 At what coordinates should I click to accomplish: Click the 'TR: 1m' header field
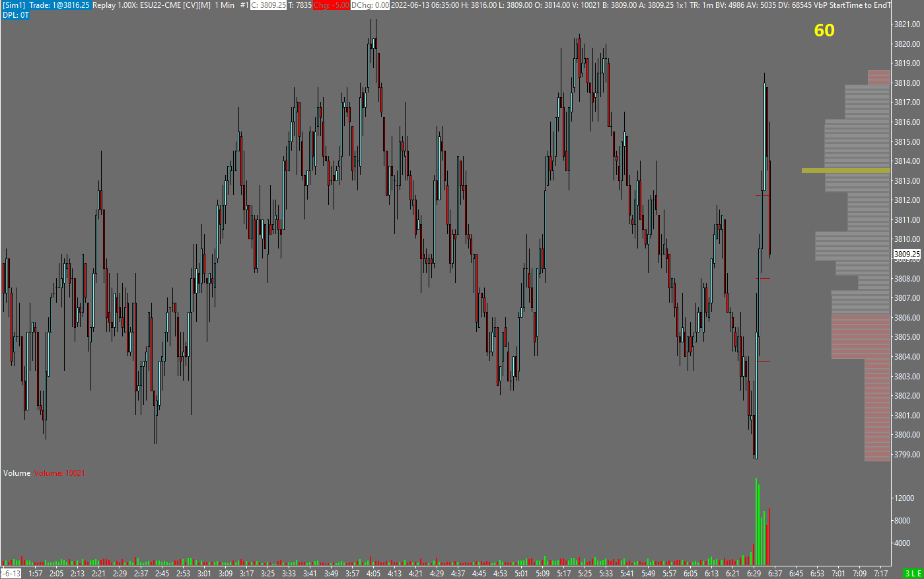pos(701,5)
